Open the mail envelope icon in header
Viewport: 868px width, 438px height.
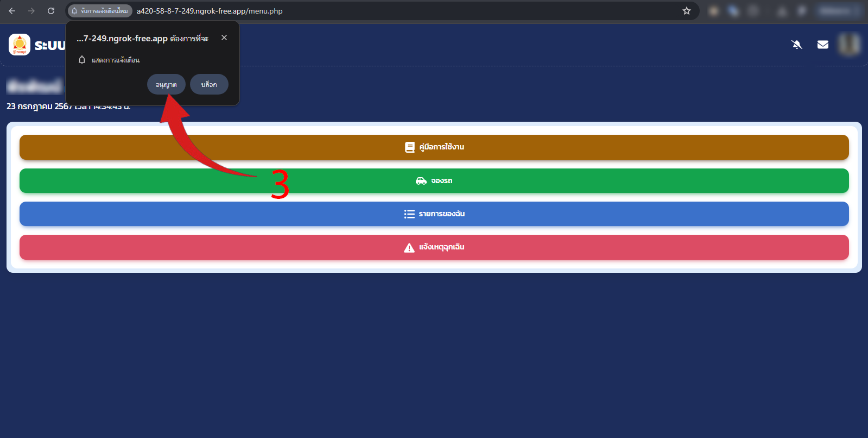click(823, 45)
